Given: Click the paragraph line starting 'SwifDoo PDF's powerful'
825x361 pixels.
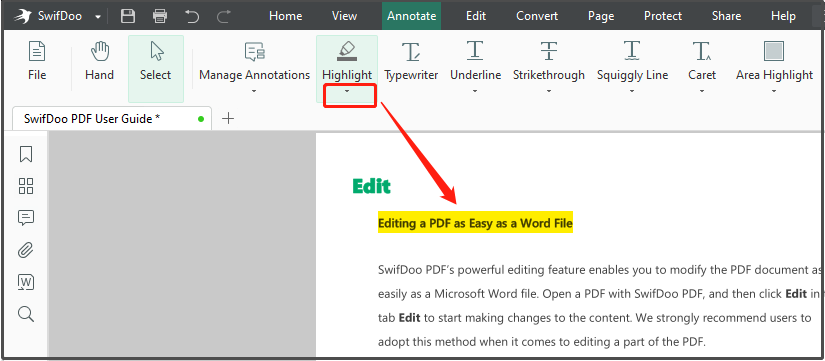Looking at the screenshot, I should pyautogui.click(x=600, y=270).
